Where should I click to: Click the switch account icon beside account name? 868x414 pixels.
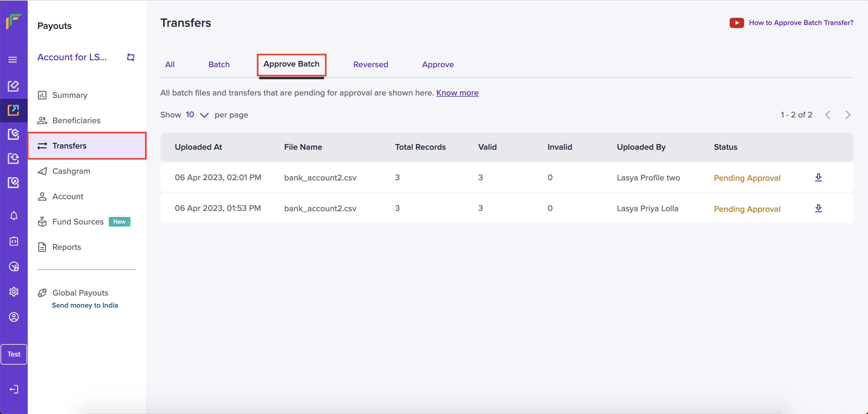[x=131, y=57]
